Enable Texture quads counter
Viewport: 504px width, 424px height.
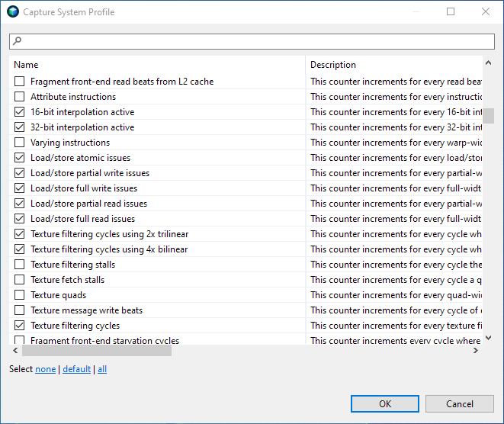click(20, 295)
